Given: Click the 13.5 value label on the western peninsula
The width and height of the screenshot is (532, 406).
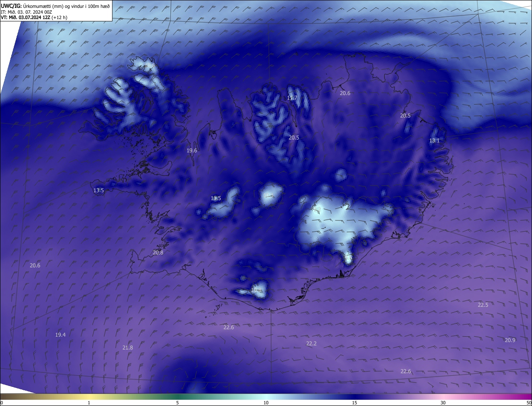Looking at the screenshot, I should pos(99,191).
